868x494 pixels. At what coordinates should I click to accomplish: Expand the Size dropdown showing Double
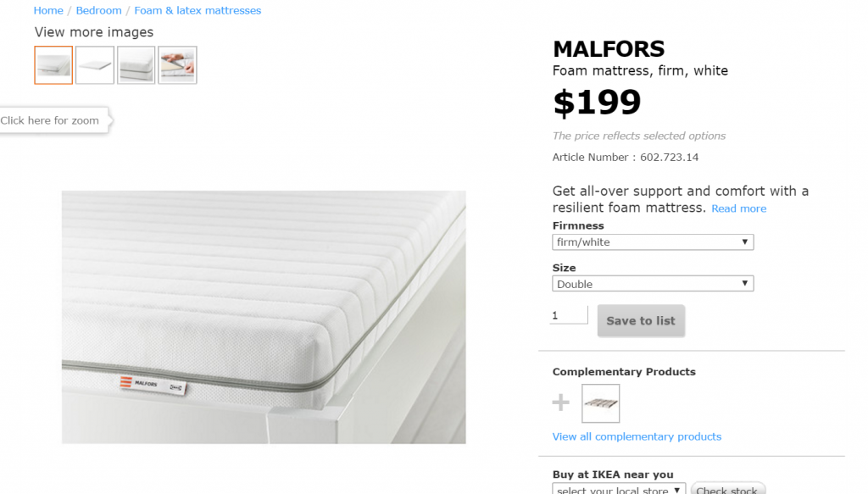tap(653, 284)
